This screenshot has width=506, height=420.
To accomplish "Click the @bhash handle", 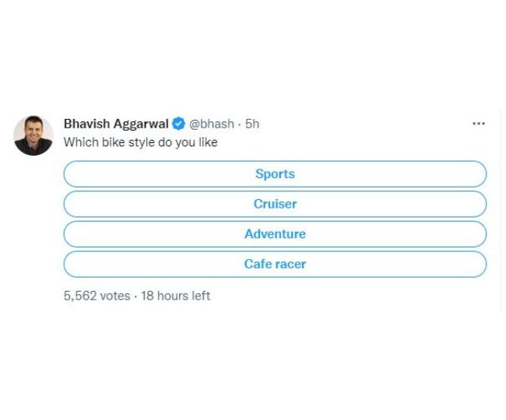I will 212,124.
